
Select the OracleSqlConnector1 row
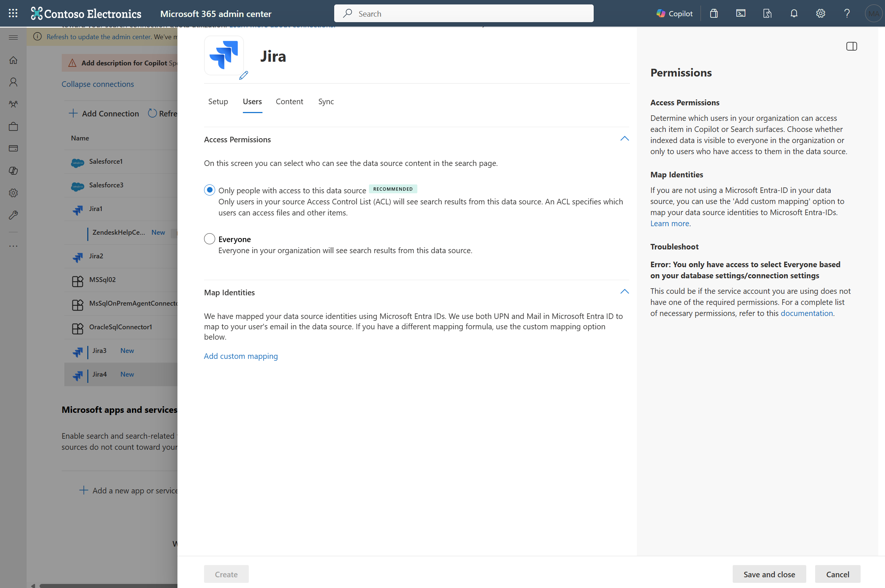(121, 327)
